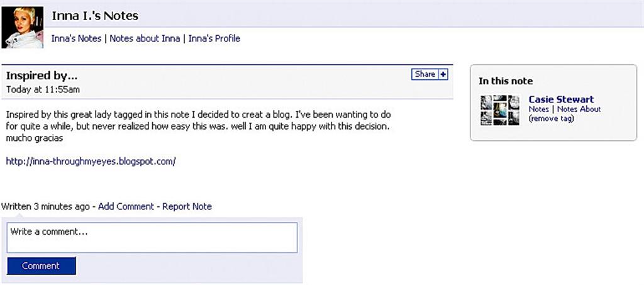Click the plus icon beside Share

(x=443, y=74)
